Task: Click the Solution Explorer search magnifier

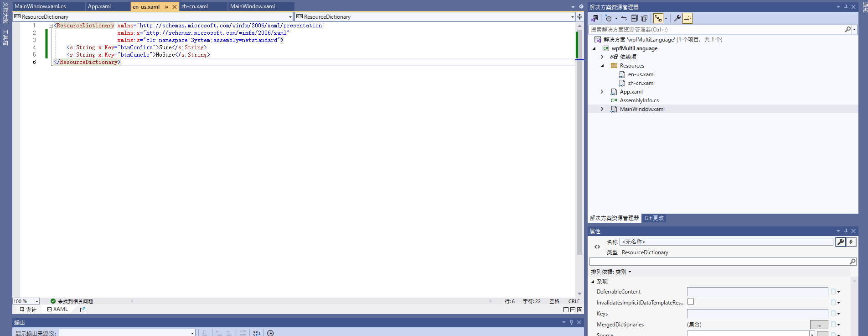Action: [x=847, y=29]
